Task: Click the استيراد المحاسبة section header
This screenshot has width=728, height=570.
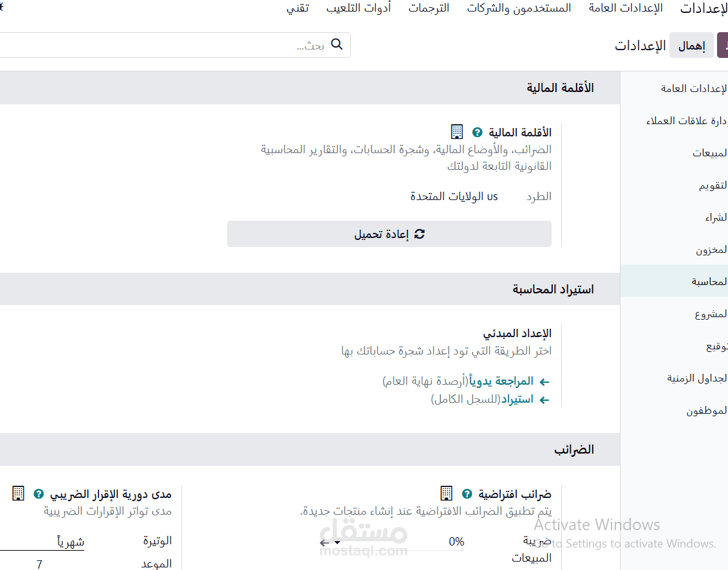Action: [x=553, y=289]
